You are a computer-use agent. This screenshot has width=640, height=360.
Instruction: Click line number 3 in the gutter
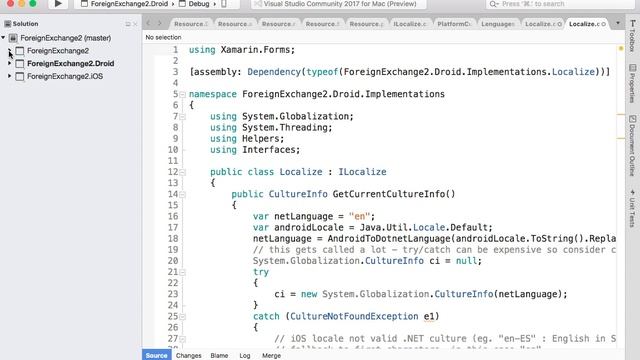(x=175, y=72)
